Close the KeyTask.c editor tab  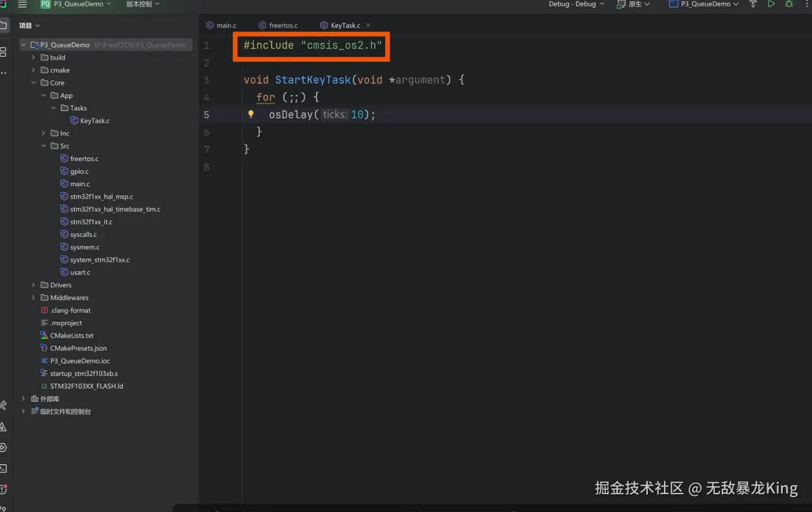point(368,25)
